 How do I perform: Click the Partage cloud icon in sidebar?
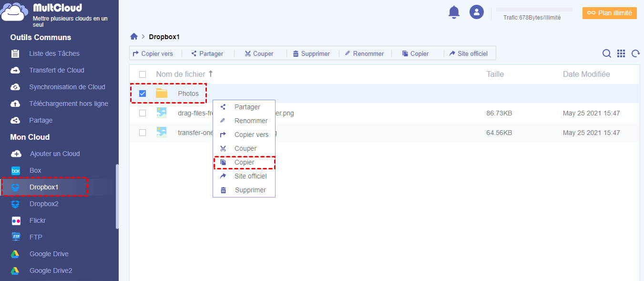click(15, 120)
